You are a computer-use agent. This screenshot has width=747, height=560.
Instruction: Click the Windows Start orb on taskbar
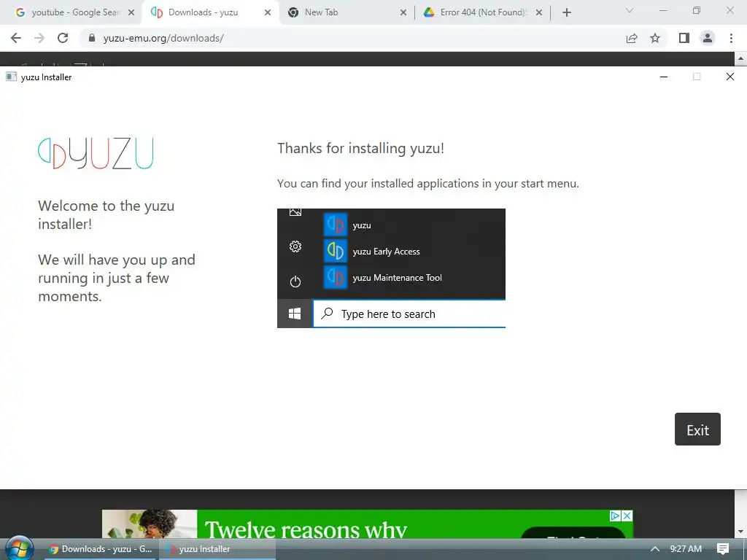[x=19, y=548]
